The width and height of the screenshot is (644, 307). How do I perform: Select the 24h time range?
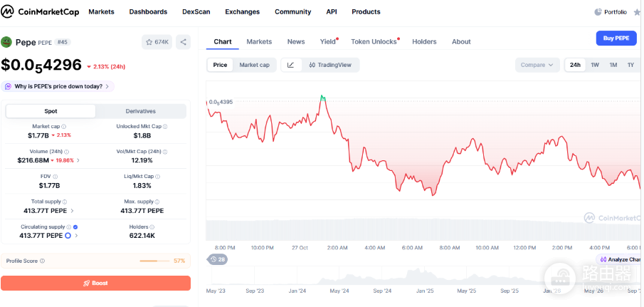tap(575, 65)
